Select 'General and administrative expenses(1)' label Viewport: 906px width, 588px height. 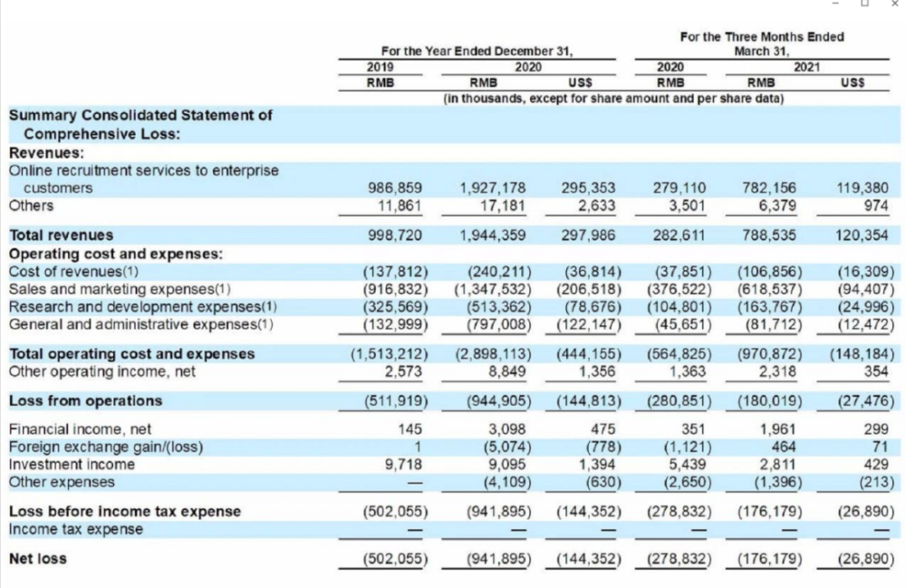(x=141, y=324)
